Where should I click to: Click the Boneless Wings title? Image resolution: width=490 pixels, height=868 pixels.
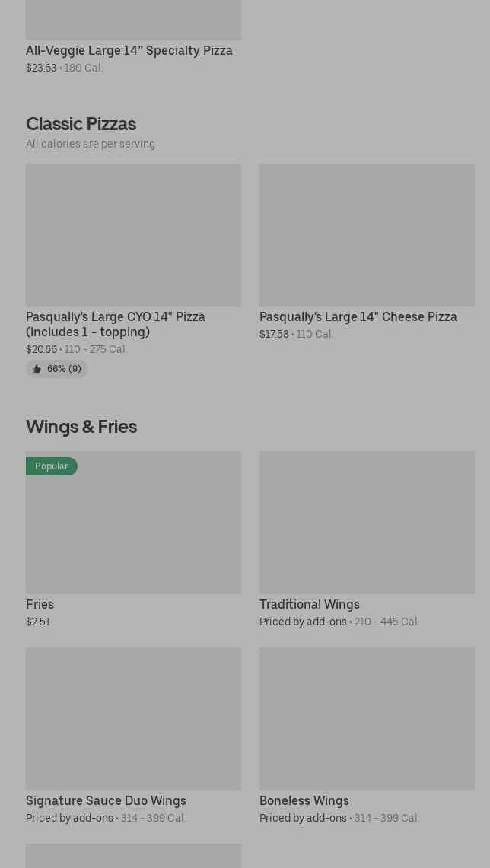(304, 800)
